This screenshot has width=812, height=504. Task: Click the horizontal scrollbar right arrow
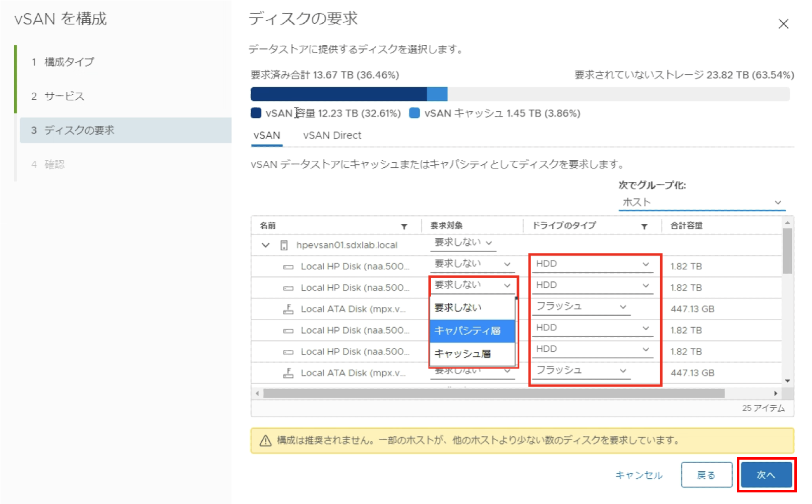point(776,393)
